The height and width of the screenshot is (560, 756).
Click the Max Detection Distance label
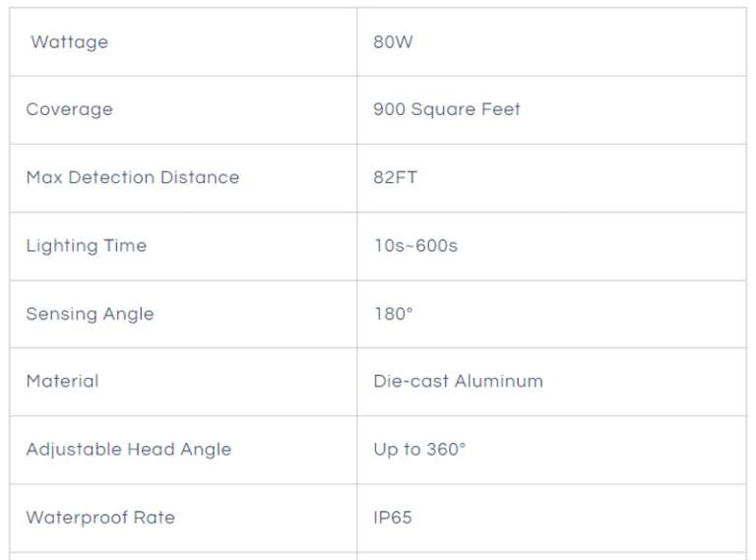click(x=132, y=177)
